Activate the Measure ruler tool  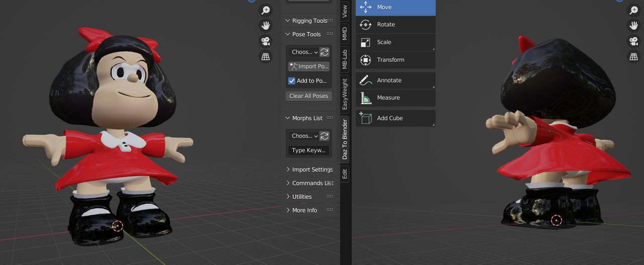(395, 98)
